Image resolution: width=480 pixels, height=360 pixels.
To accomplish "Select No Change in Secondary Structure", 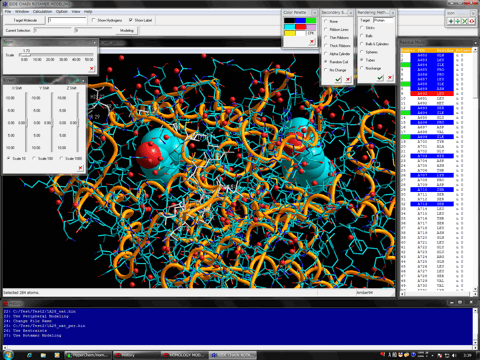I will point(326,70).
